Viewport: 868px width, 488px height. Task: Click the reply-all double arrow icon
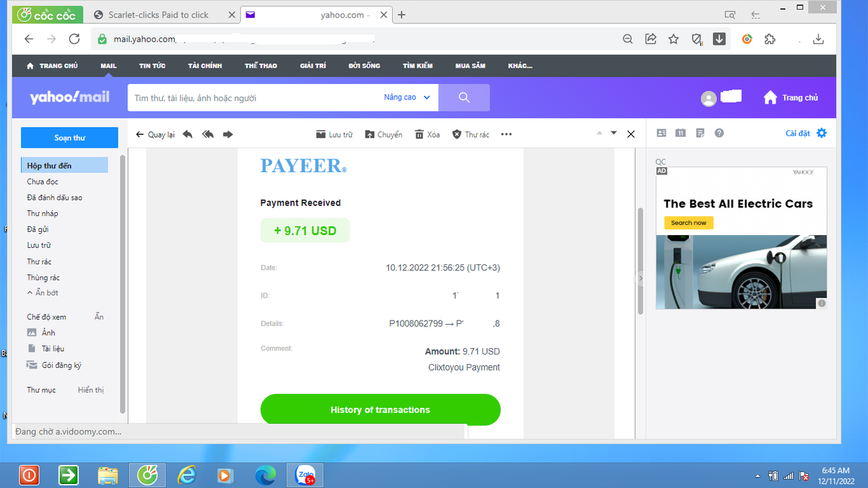[x=208, y=134]
